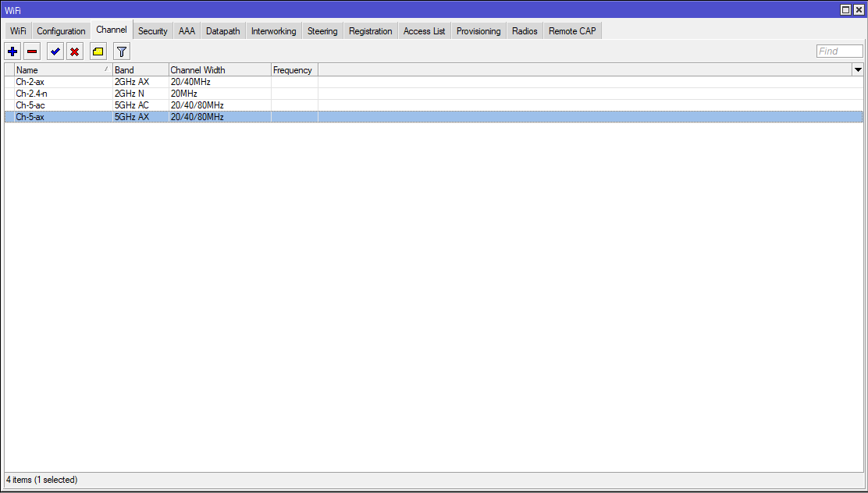Click the blue plus Add button

tap(12, 52)
